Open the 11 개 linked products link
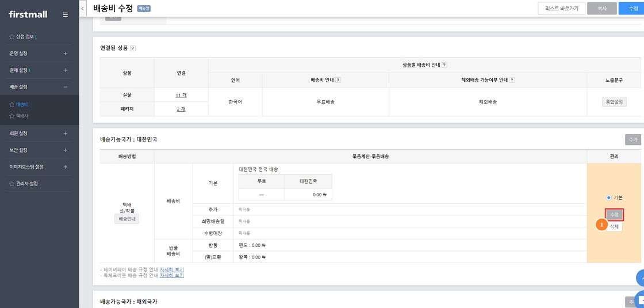Viewport: 644px width, 308px height. coord(181,95)
